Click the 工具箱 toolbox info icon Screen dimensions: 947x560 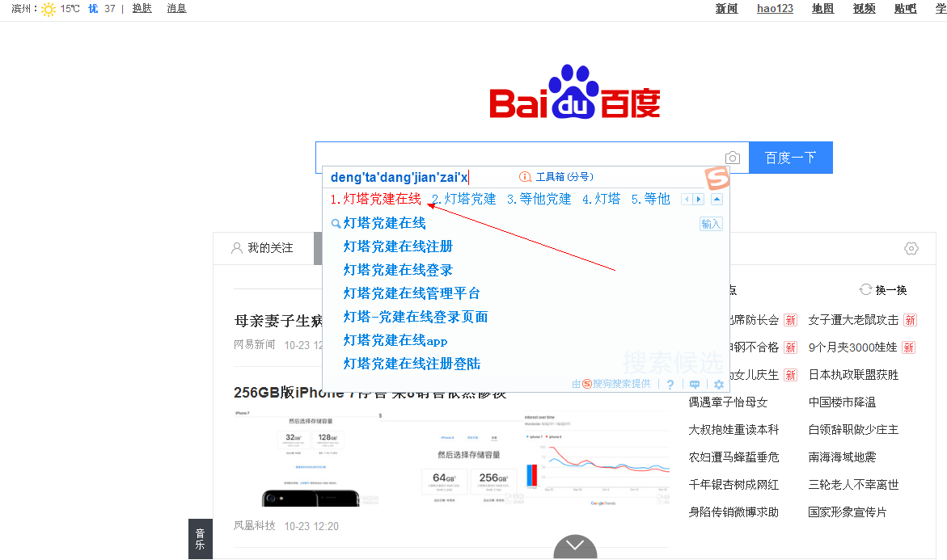pos(525,177)
